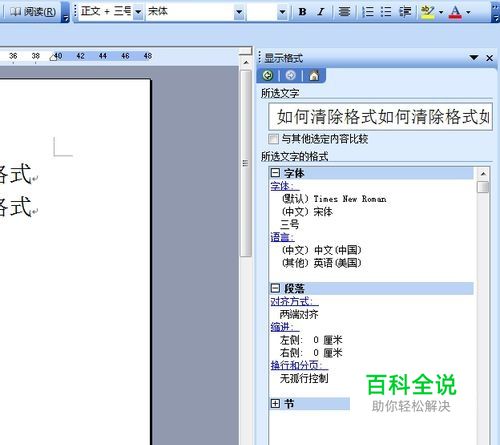Click the text (默认) Times New Roman

[x=334, y=199]
